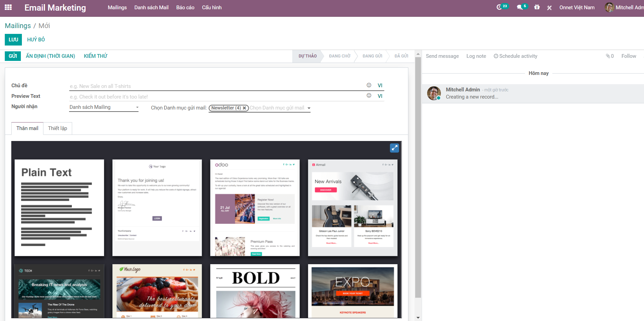This screenshot has width=644, height=321.
Task: Expand the Chọn Danh mục gửi mail dropdown
Action: [x=309, y=108]
